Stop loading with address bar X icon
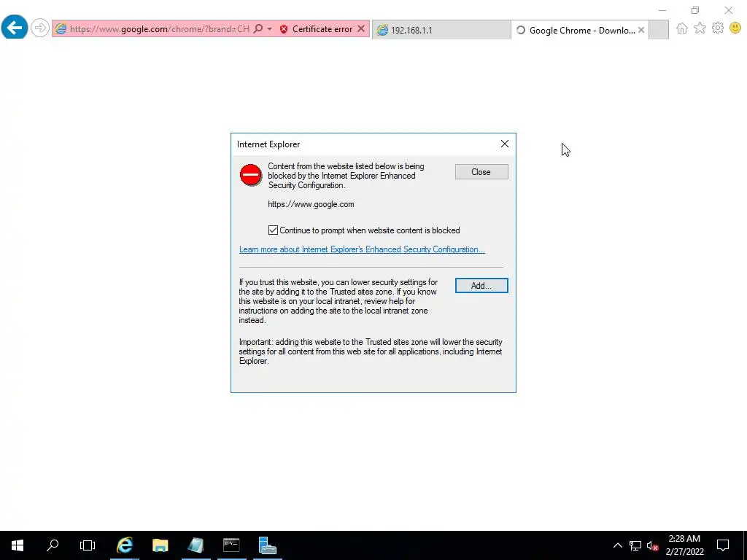Viewport: 747px width, 560px height. click(361, 28)
